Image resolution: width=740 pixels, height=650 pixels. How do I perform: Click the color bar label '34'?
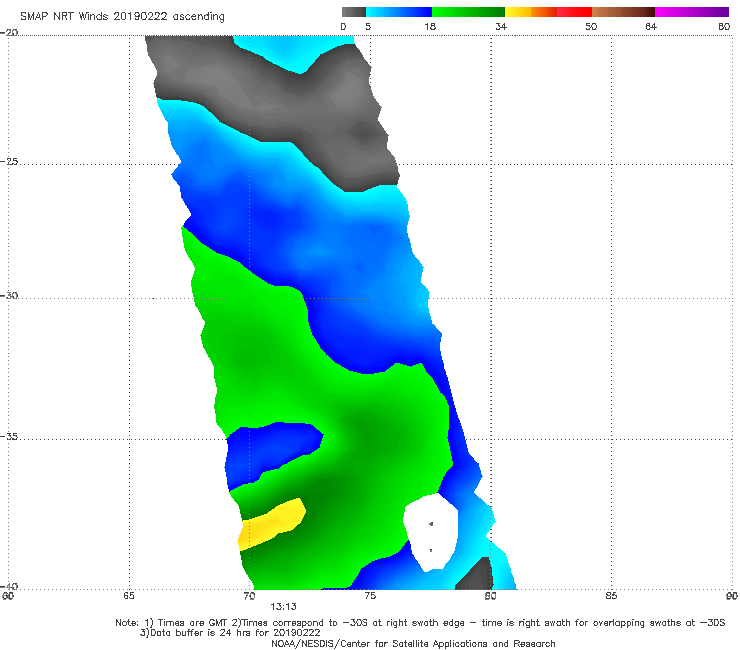[501, 27]
